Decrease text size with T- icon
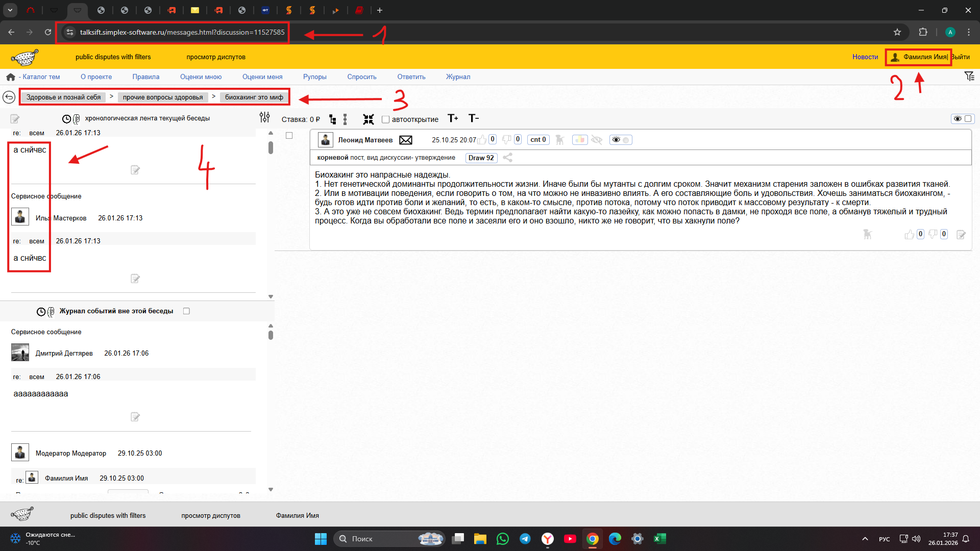 tap(474, 118)
